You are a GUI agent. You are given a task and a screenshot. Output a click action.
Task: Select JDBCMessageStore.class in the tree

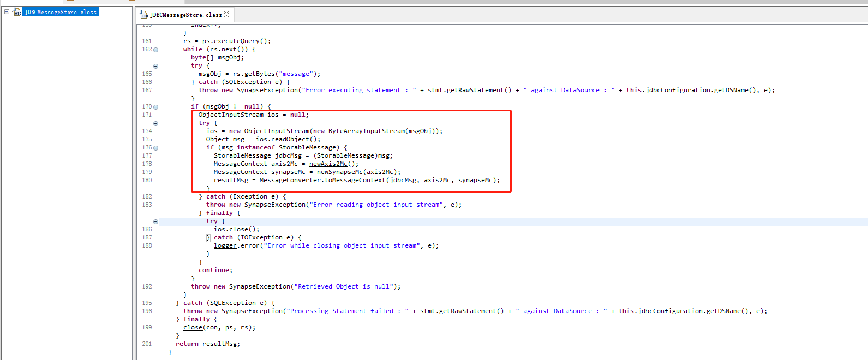pyautogui.click(x=61, y=12)
